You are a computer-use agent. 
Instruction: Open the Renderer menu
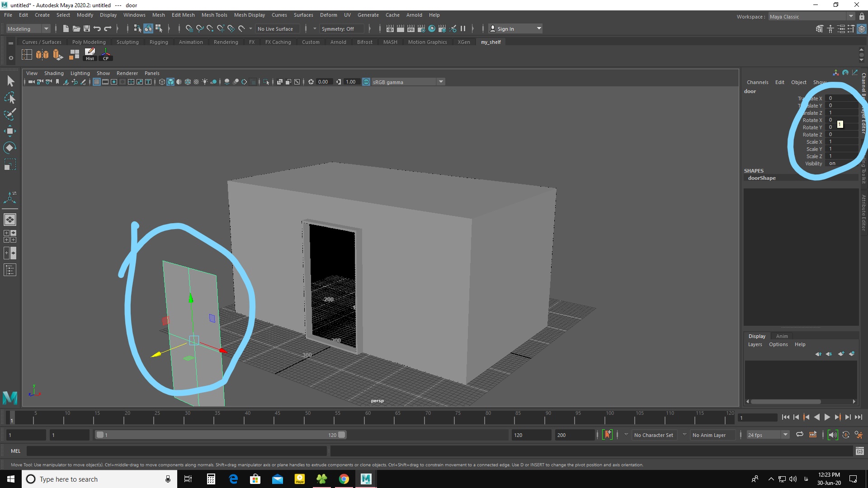[127, 73]
